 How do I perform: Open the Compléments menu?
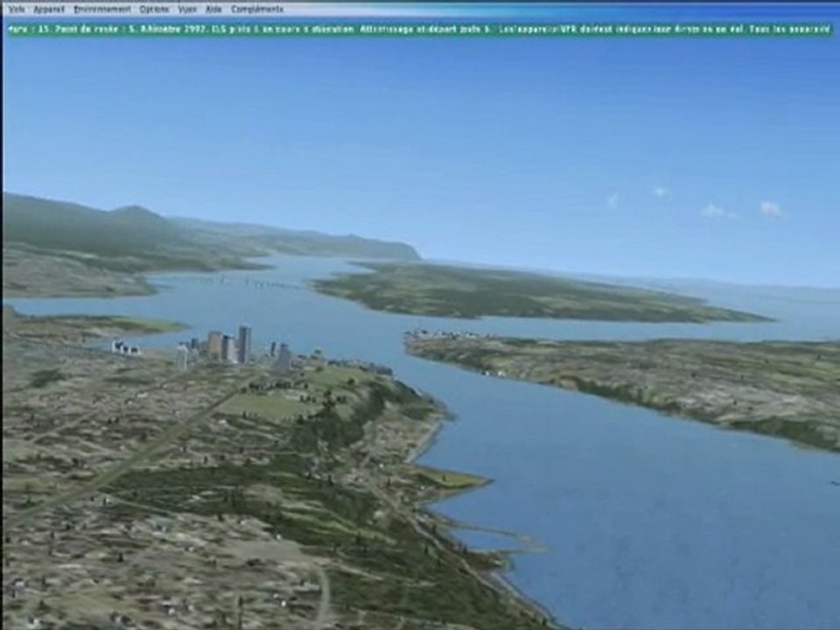257,9
